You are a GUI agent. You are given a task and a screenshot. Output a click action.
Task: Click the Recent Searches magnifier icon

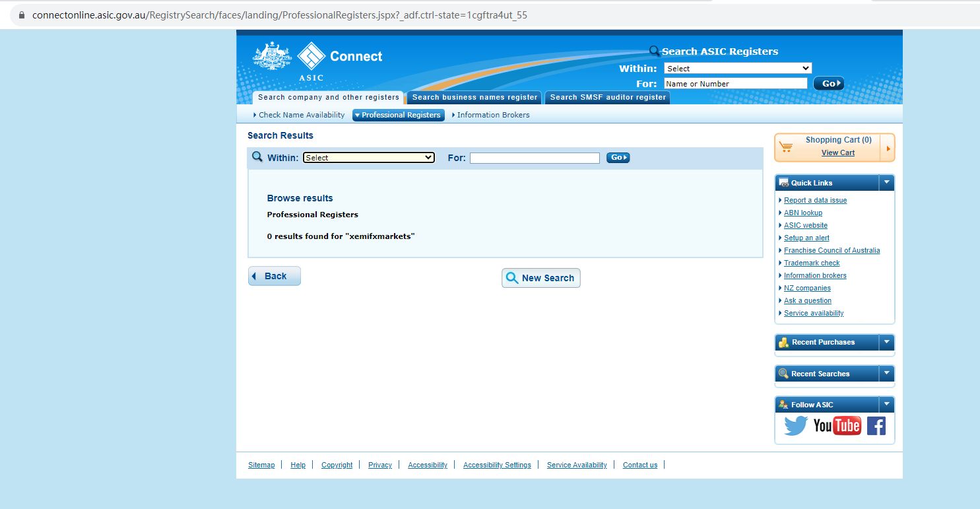pyautogui.click(x=783, y=374)
